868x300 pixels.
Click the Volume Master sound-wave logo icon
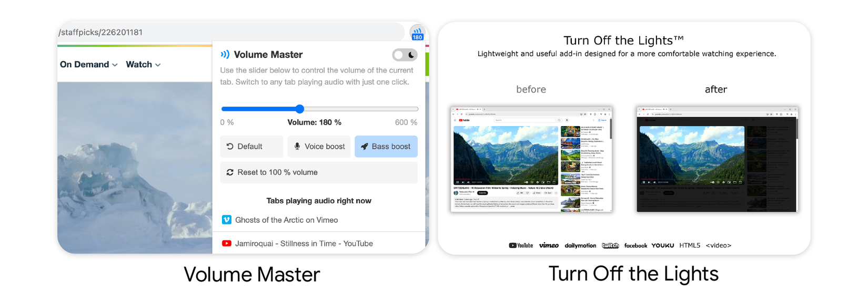225,54
